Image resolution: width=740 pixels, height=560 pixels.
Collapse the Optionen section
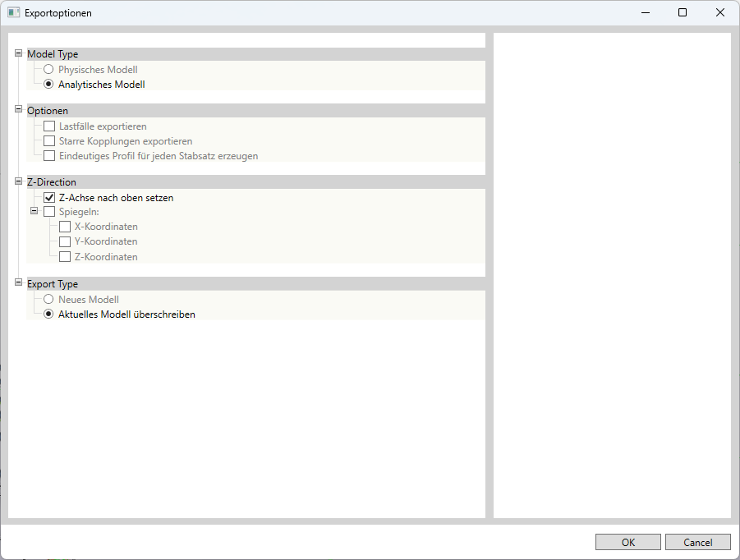(x=18, y=109)
